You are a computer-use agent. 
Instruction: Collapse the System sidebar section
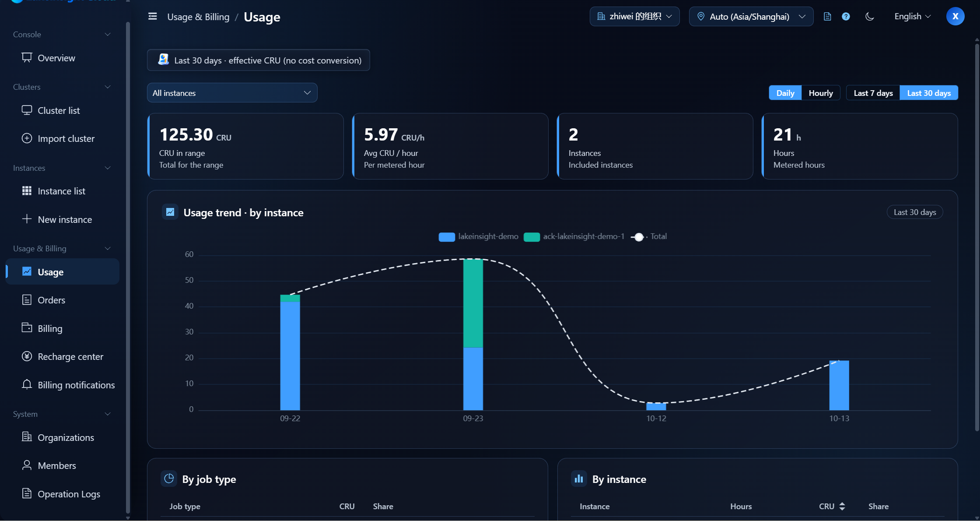pyautogui.click(x=108, y=414)
